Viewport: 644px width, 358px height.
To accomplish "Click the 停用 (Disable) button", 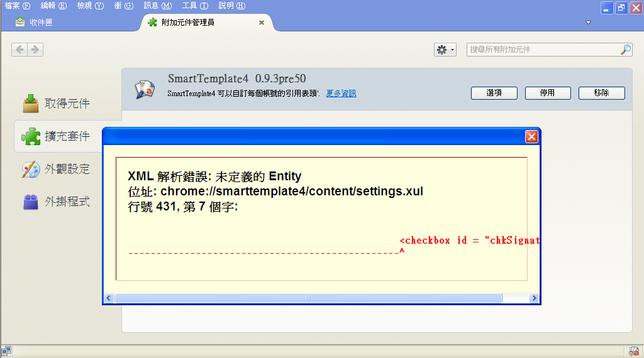I will 548,93.
